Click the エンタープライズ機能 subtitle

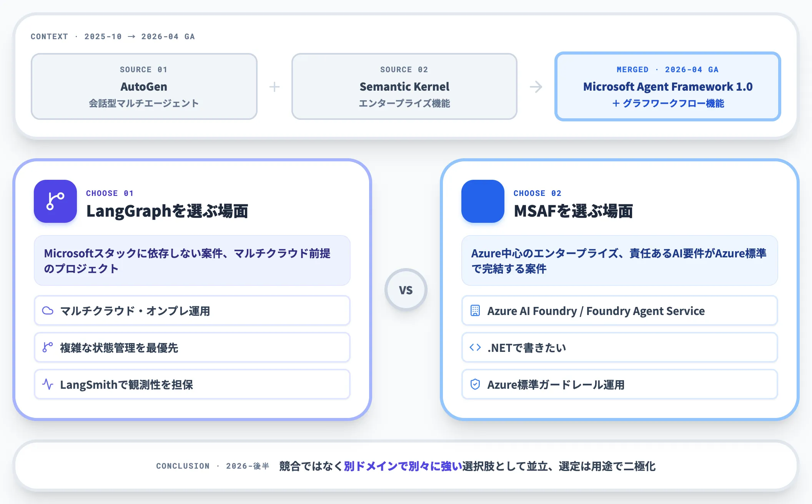coord(404,103)
